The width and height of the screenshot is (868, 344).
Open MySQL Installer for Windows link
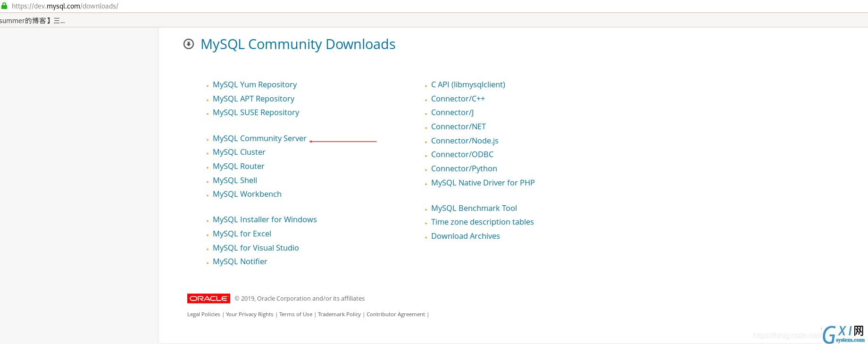pos(265,219)
